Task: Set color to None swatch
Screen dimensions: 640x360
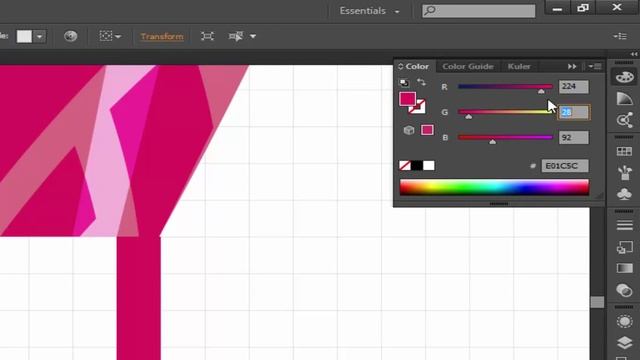Action: (405, 165)
